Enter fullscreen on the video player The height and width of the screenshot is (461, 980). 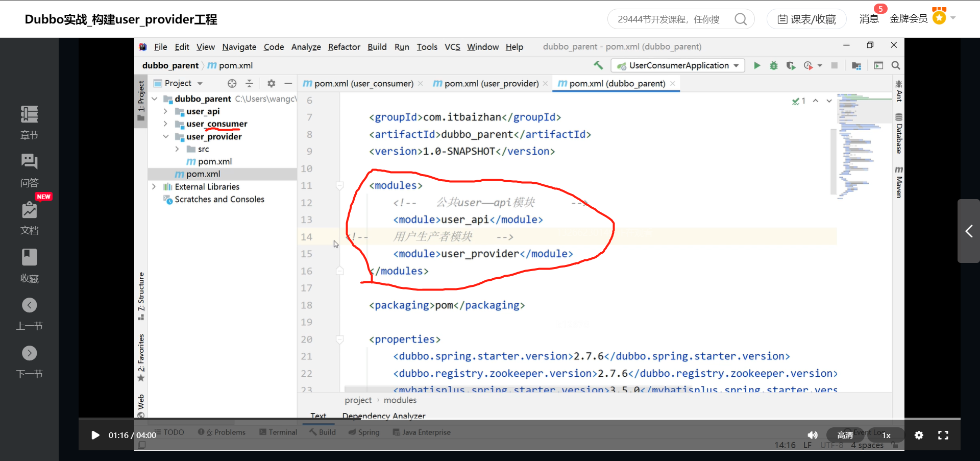pyautogui.click(x=943, y=435)
